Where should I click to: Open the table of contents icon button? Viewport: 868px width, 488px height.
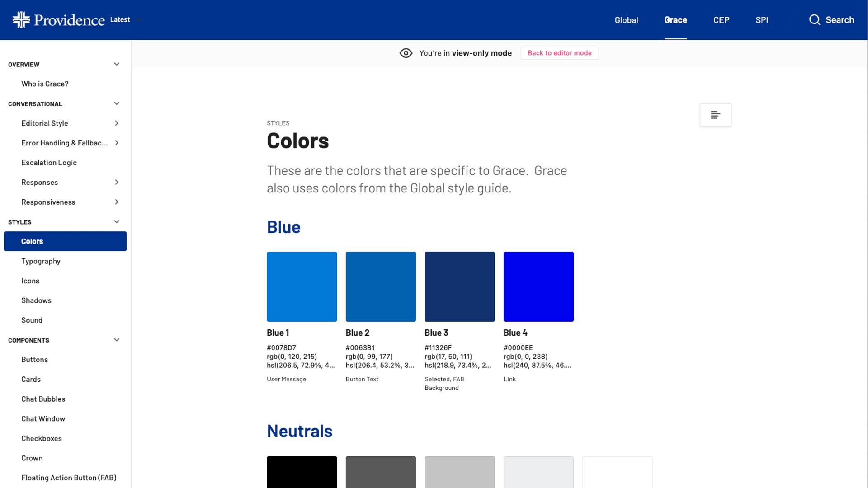click(x=715, y=115)
